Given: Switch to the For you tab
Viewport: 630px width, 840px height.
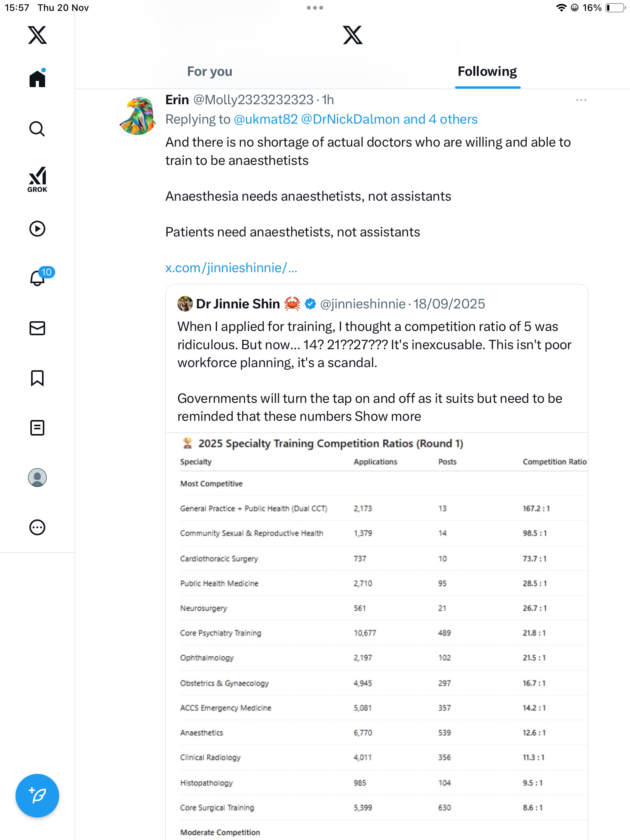Looking at the screenshot, I should coord(210,72).
